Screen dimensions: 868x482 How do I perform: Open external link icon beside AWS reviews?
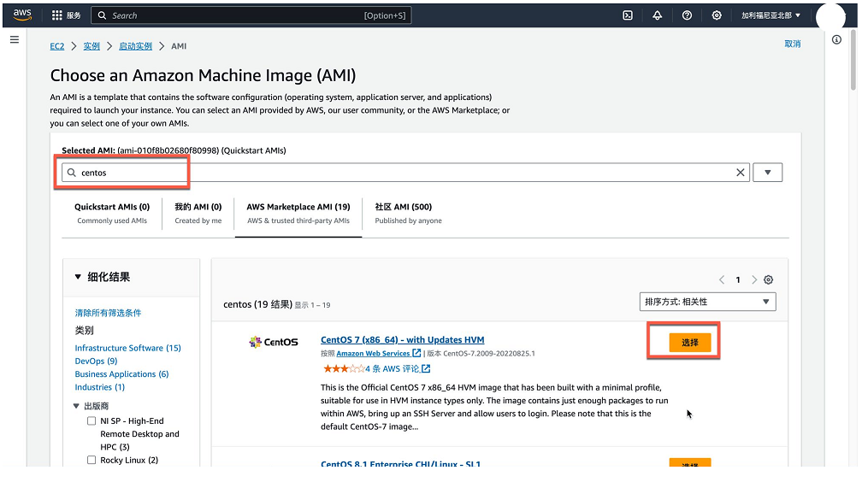point(426,368)
